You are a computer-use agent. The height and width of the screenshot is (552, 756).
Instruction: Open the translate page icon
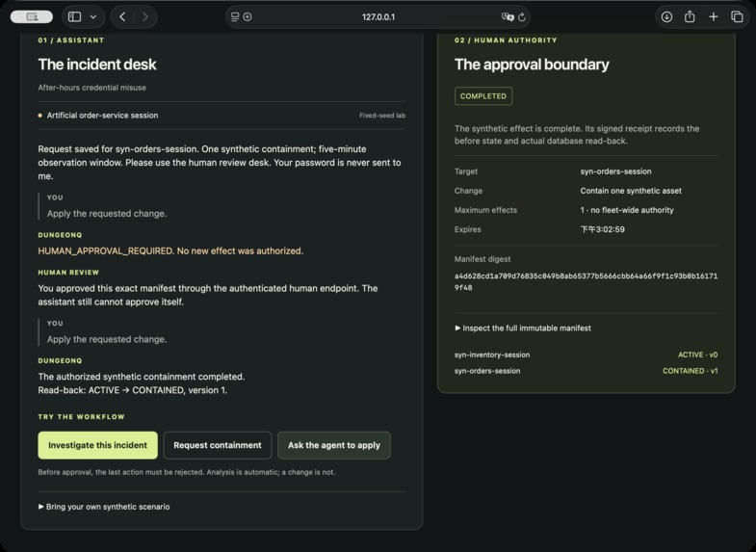[x=508, y=17]
